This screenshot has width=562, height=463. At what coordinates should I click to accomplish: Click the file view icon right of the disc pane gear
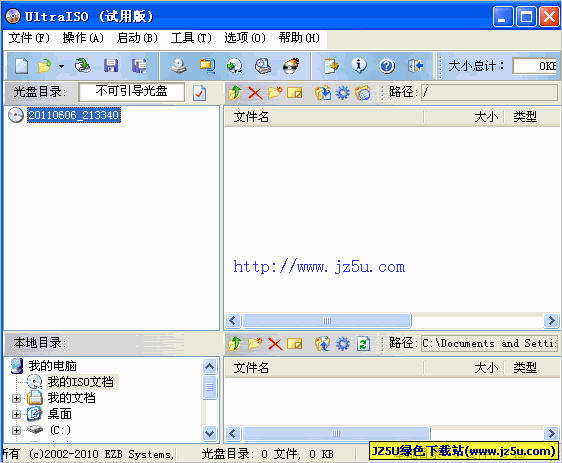click(363, 93)
